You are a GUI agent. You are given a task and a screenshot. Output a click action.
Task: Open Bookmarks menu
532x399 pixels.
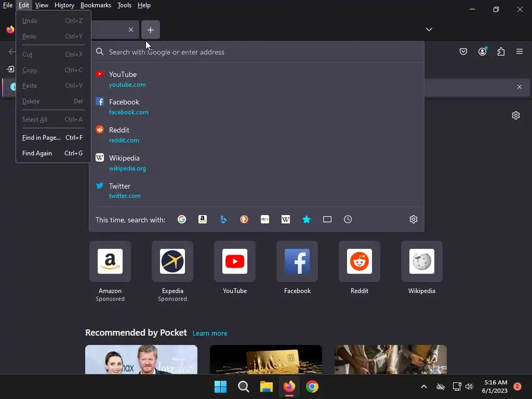96,5
